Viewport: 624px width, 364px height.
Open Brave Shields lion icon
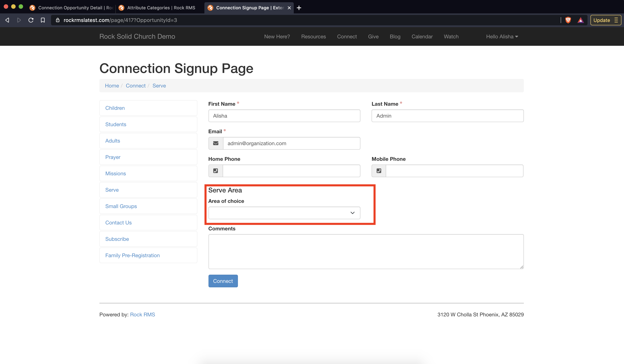point(568,20)
